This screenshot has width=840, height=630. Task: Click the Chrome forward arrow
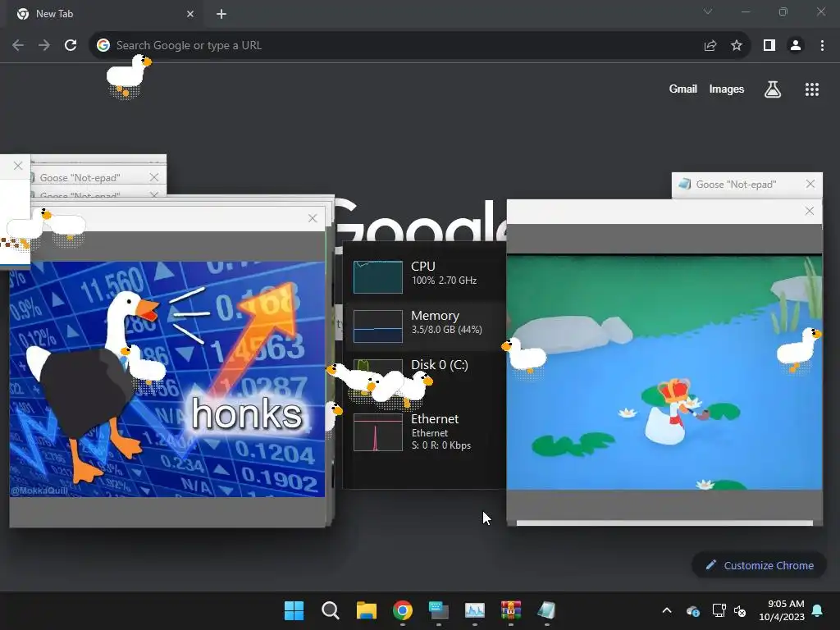(x=44, y=46)
